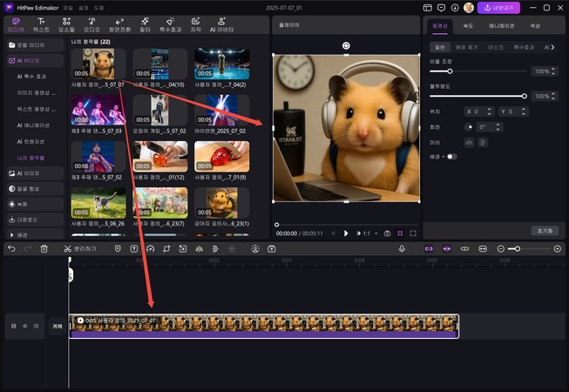Click the redo arrow in timeline toolbar
This screenshot has height=392, width=569.
pos(28,249)
